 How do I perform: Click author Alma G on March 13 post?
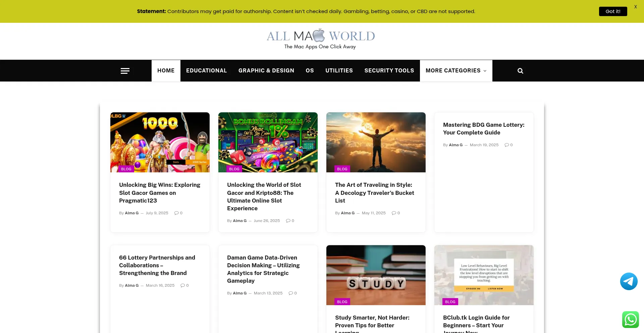click(240, 293)
